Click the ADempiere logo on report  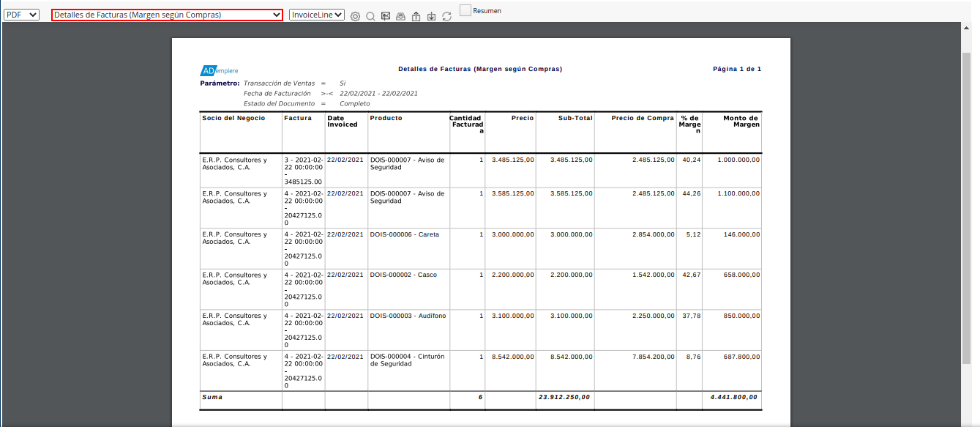pyautogui.click(x=219, y=70)
